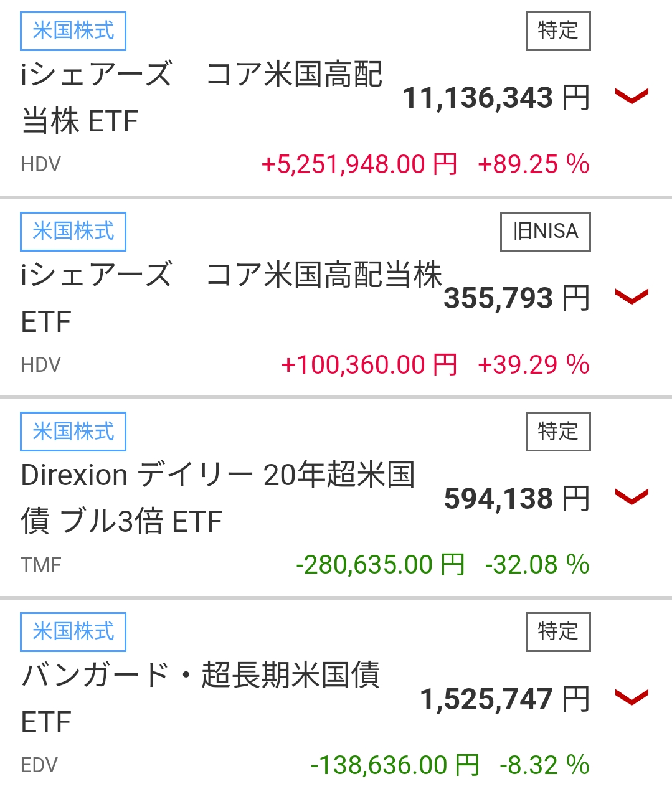The width and height of the screenshot is (672, 794).
Task: Expand the TMF holding details chevron
Action: tap(632, 497)
